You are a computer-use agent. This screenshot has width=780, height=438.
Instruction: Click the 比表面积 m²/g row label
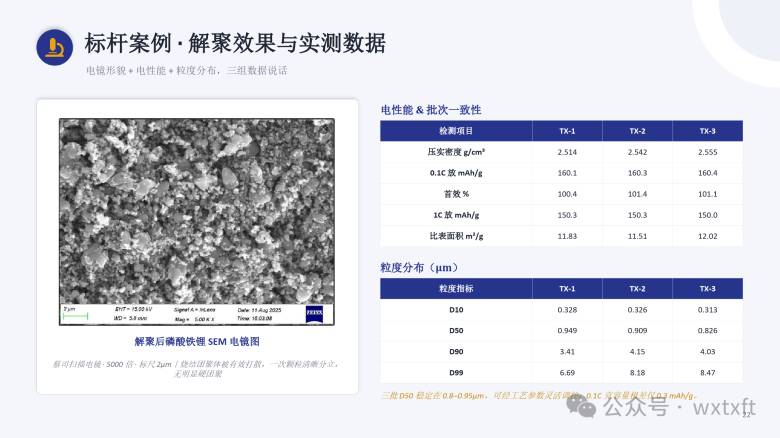[456, 236]
